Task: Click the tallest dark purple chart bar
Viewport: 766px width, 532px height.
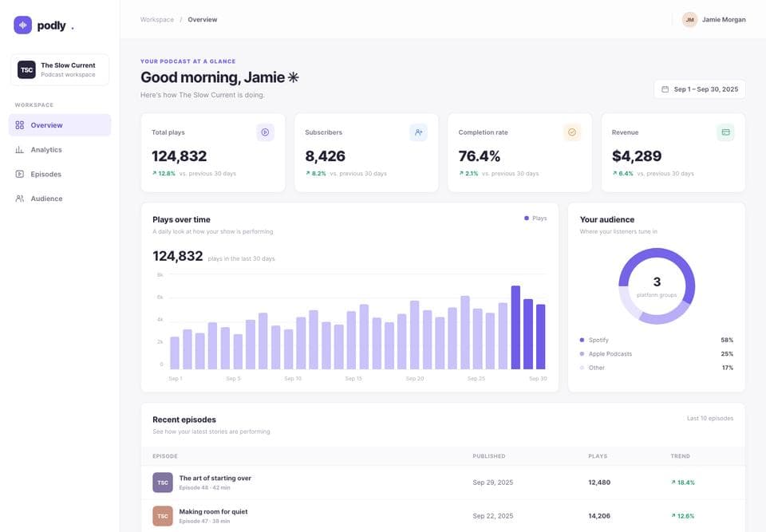Action: click(x=515, y=327)
